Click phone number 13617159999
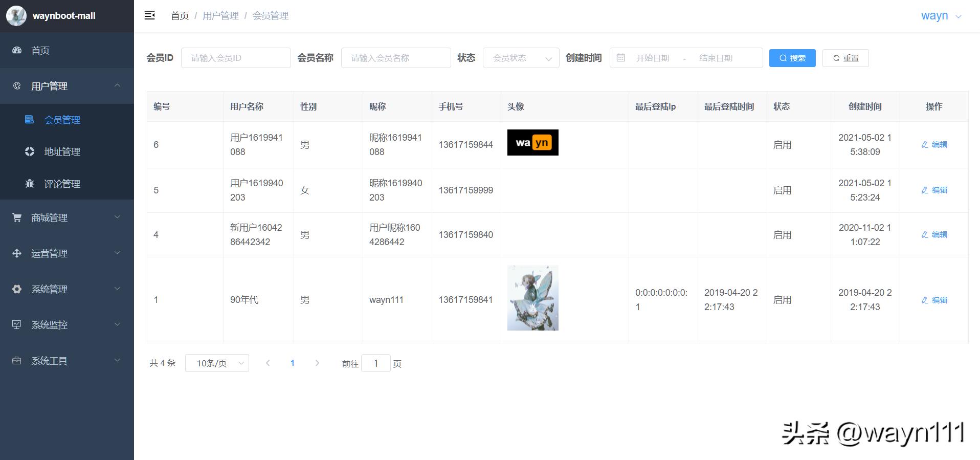The width and height of the screenshot is (980, 460). point(465,190)
